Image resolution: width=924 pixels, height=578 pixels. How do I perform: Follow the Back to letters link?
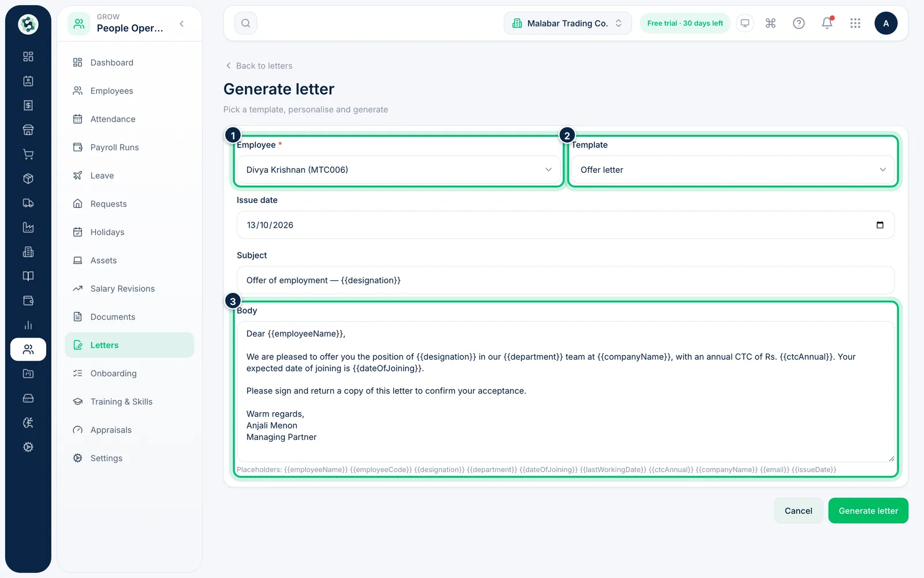point(259,66)
